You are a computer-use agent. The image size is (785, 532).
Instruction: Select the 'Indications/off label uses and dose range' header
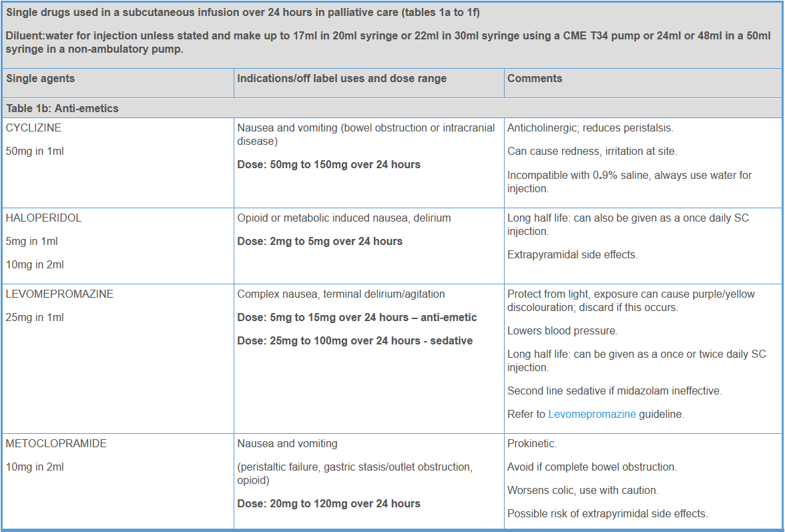(342, 78)
